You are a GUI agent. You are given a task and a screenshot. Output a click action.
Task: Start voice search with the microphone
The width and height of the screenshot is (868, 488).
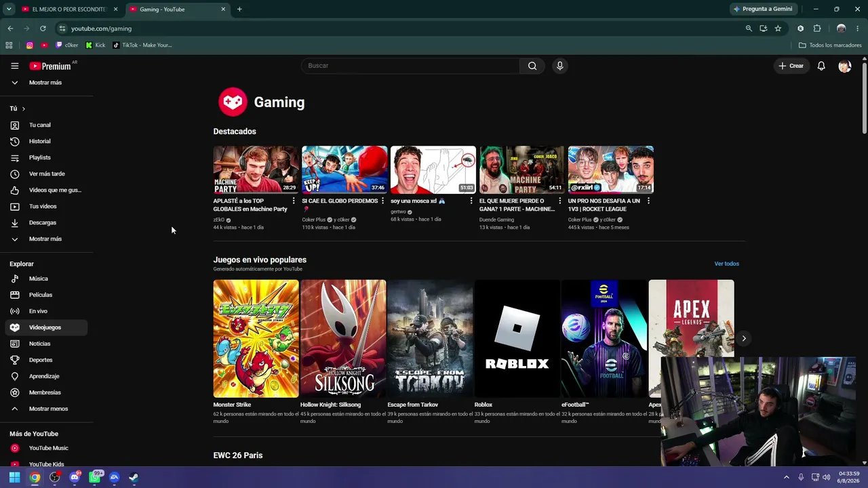pyautogui.click(x=559, y=66)
